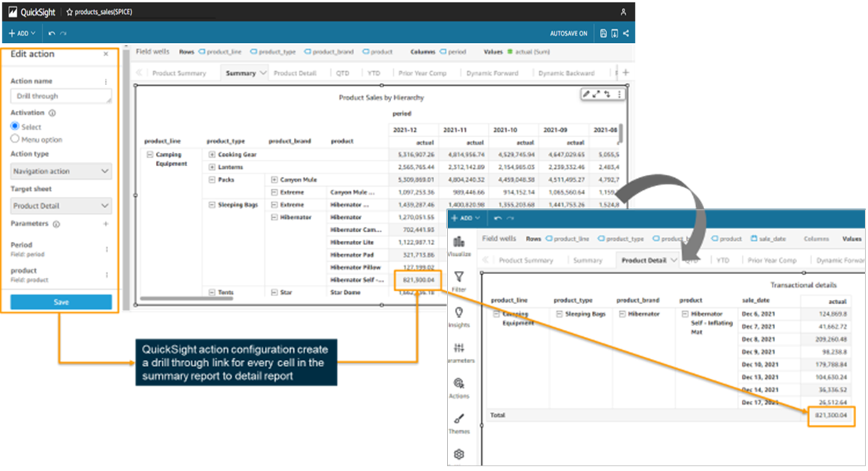The height and width of the screenshot is (471, 868).
Task: Choose the Select activation radio button
Action: (x=15, y=126)
